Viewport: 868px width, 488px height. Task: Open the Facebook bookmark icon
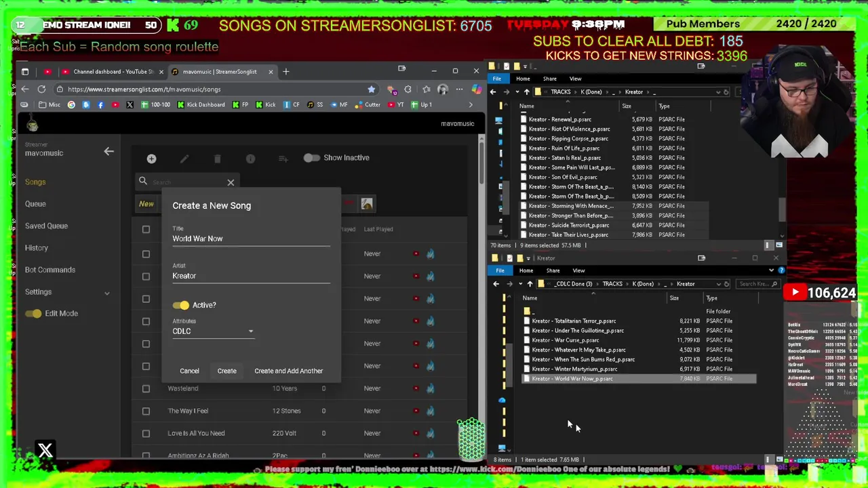100,104
